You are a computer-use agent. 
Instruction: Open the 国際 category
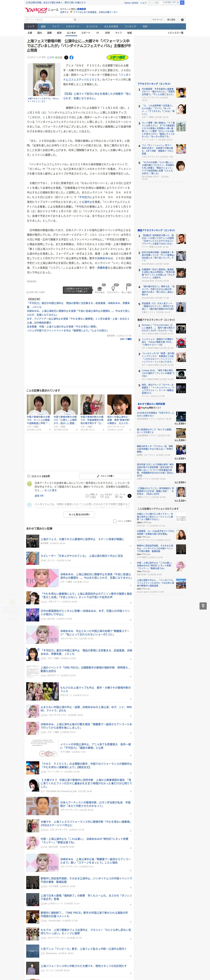(49, 33)
